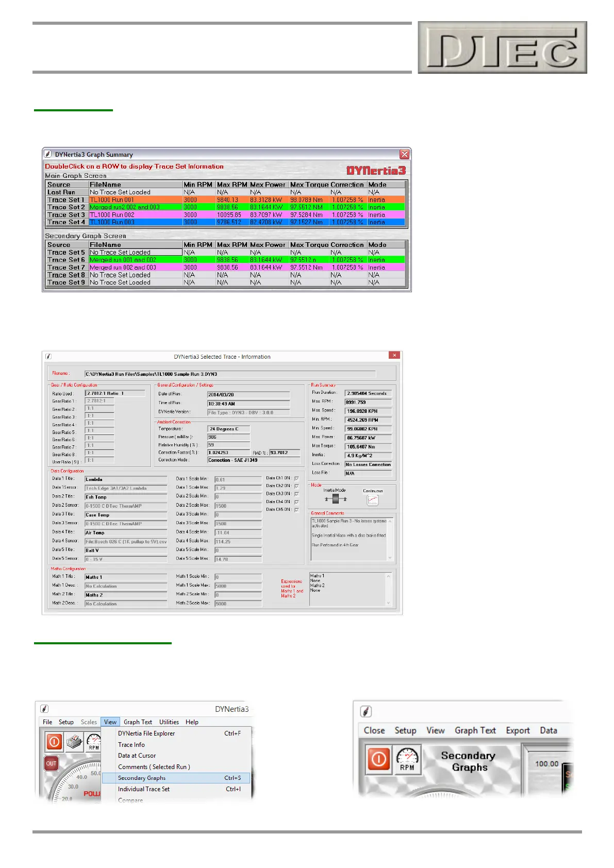Click the Continuous mode graph icon
The image size is (614, 868).
(372, 499)
